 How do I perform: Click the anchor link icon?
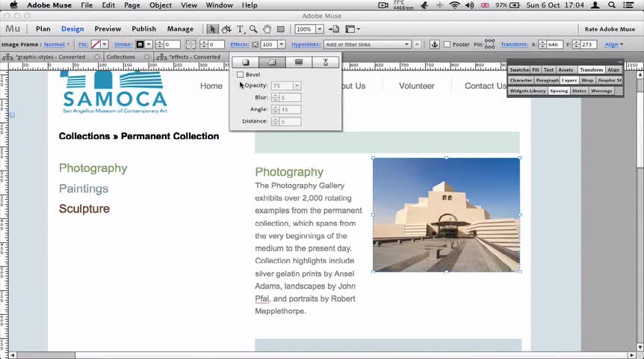(x=435, y=45)
